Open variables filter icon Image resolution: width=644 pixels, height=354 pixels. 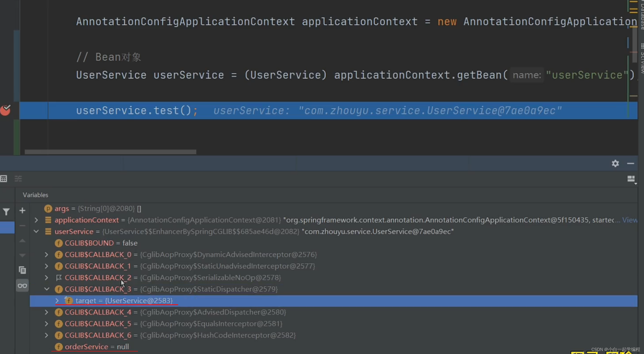click(6, 212)
